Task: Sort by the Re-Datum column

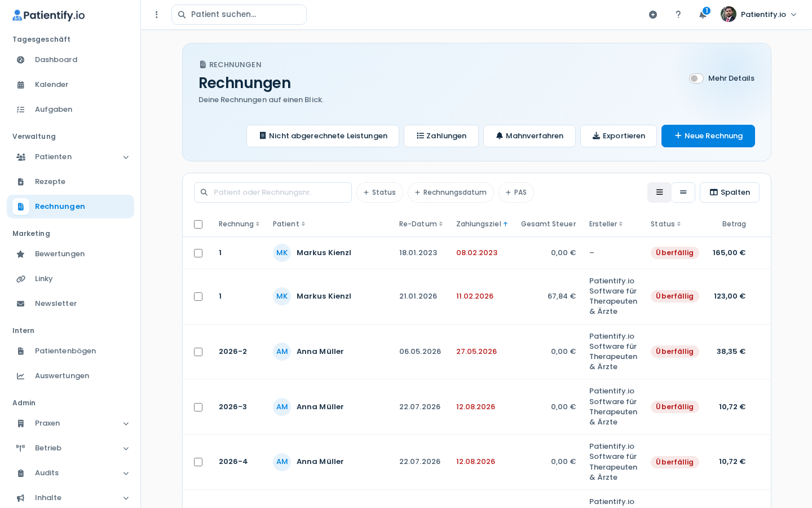Action: point(421,224)
